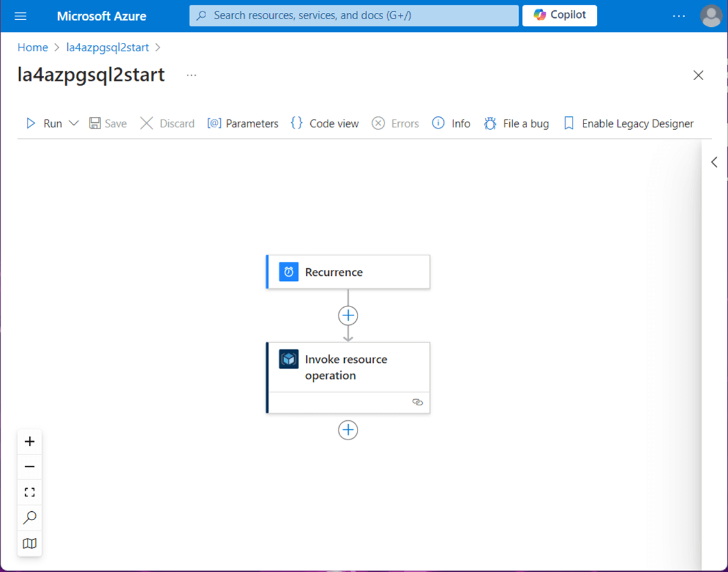Toggle the canvas minimap

pos(29,543)
